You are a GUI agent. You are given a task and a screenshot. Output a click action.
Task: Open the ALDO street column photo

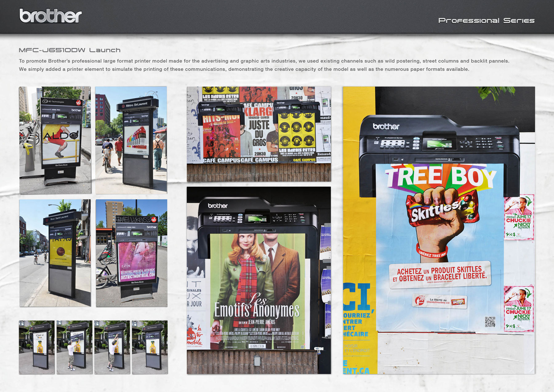pyautogui.click(x=55, y=140)
